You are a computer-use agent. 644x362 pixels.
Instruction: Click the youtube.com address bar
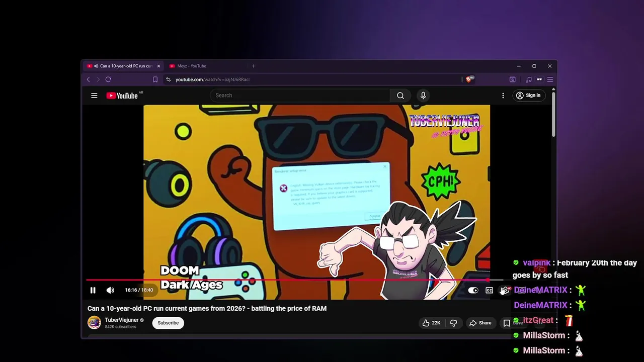(x=312, y=79)
